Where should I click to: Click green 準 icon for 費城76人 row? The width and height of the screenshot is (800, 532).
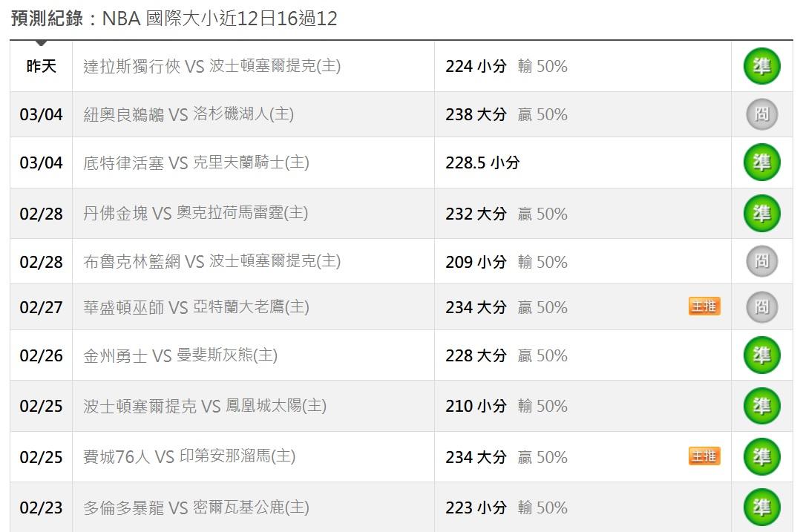tap(761, 457)
